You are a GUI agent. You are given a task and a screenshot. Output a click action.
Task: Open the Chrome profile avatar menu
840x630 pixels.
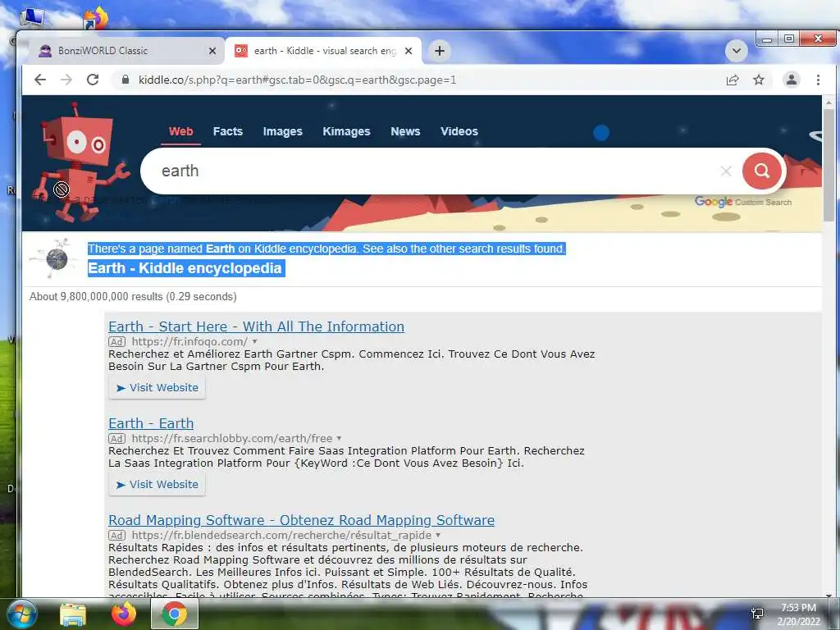coord(792,80)
